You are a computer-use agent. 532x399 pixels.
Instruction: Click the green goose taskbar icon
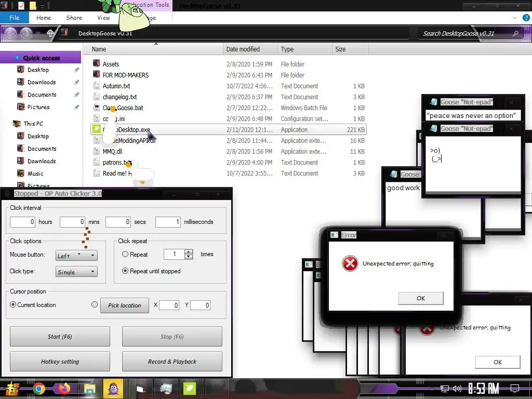click(190, 389)
